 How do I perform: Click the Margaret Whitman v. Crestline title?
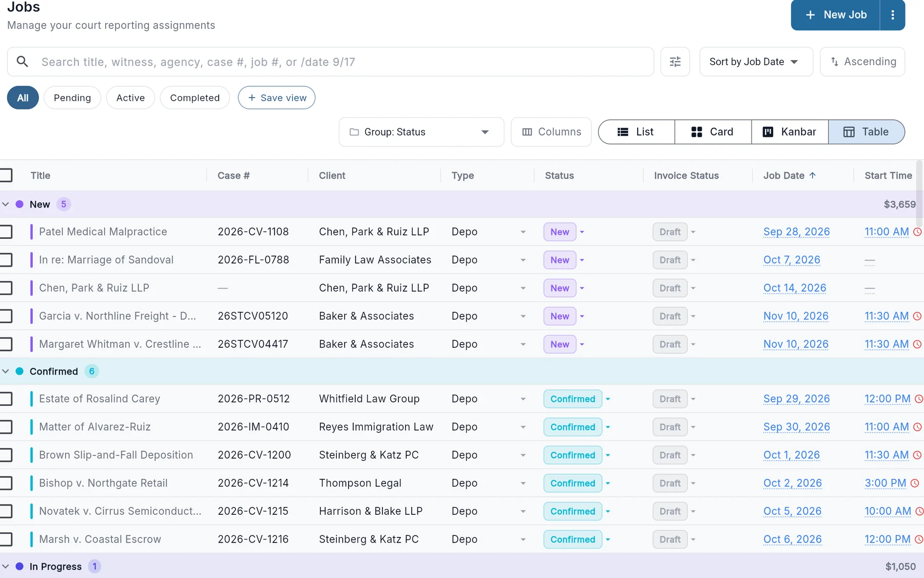(120, 344)
